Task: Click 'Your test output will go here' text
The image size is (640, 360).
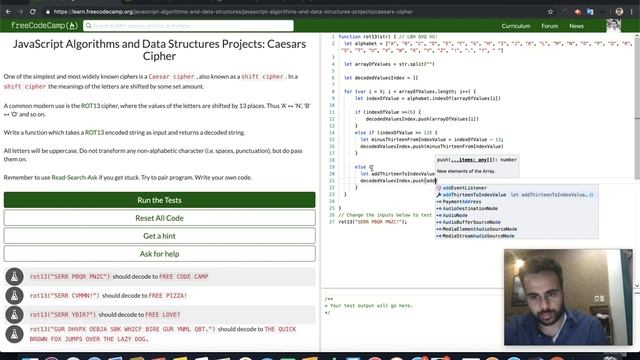Action: pyautogui.click(x=371, y=306)
